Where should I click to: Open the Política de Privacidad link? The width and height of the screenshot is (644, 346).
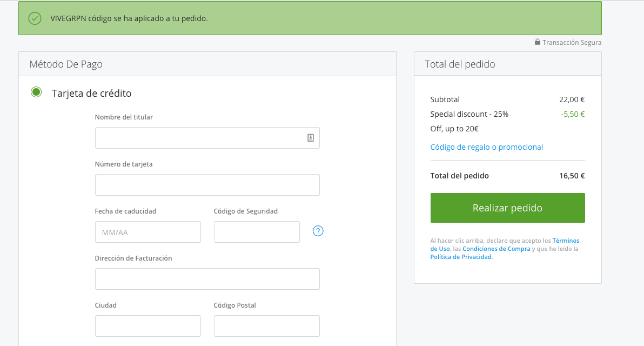[461, 257]
